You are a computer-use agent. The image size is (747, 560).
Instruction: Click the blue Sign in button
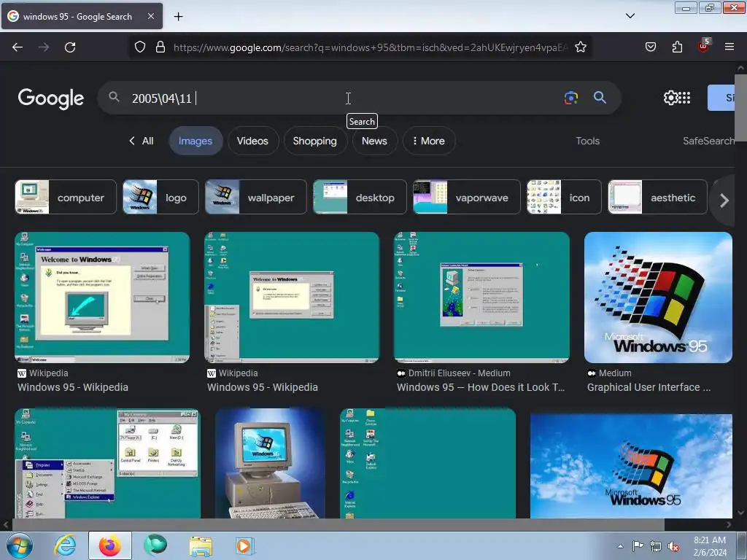click(721, 98)
